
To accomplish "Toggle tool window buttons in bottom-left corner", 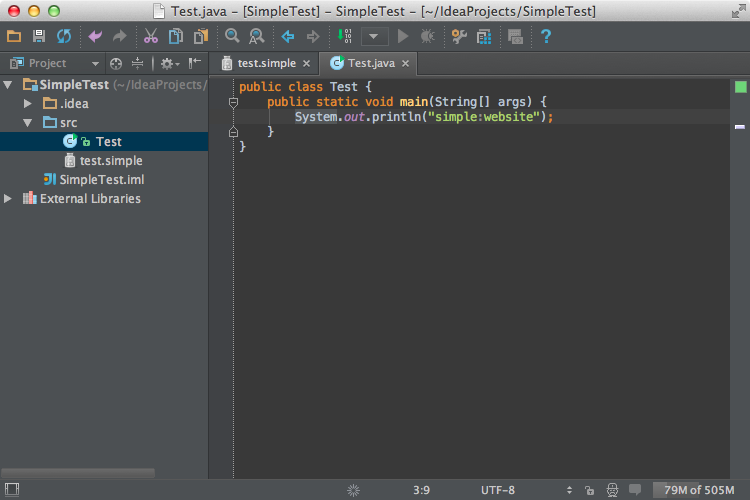I will tap(10, 490).
